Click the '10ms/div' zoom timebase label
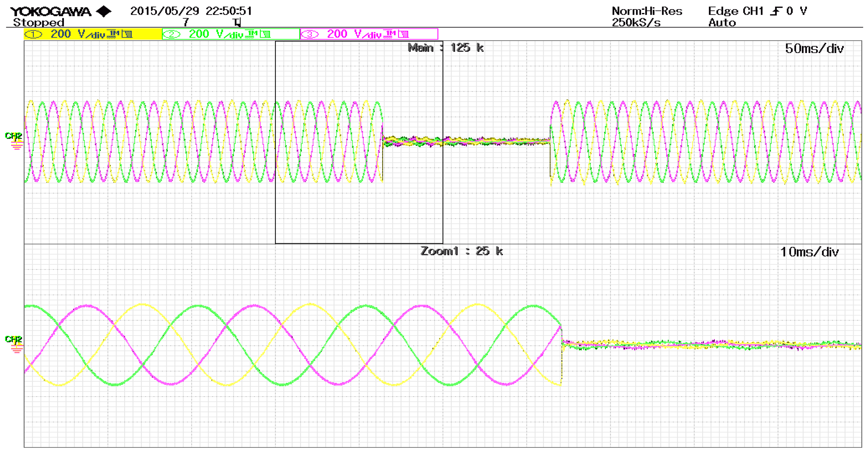The width and height of the screenshot is (868, 455). (809, 252)
